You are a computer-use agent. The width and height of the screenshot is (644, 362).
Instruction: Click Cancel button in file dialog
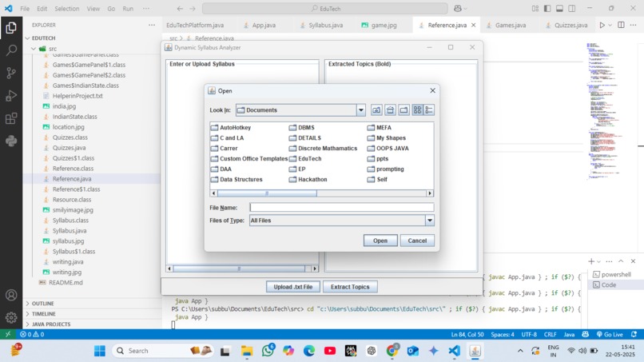(417, 241)
